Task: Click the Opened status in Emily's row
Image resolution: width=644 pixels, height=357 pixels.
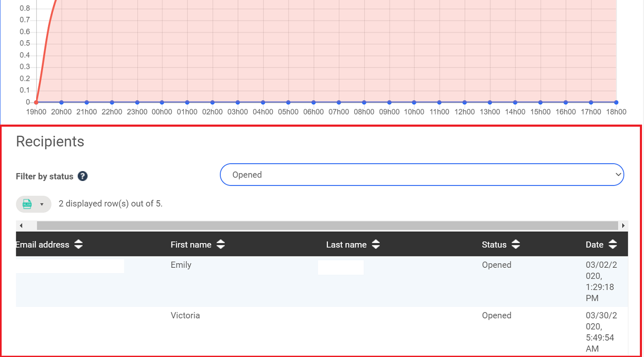Action: (x=496, y=265)
